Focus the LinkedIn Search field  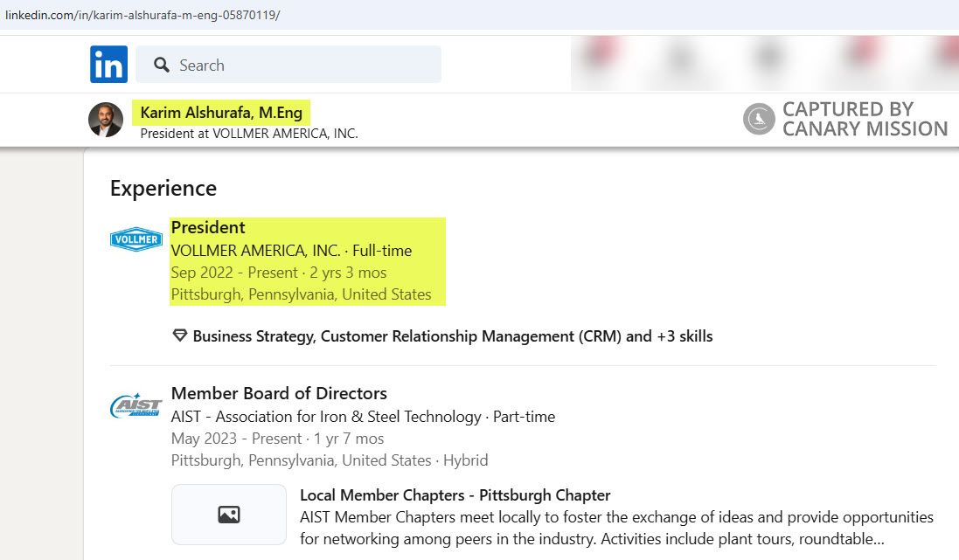click(x=297, y=65)
